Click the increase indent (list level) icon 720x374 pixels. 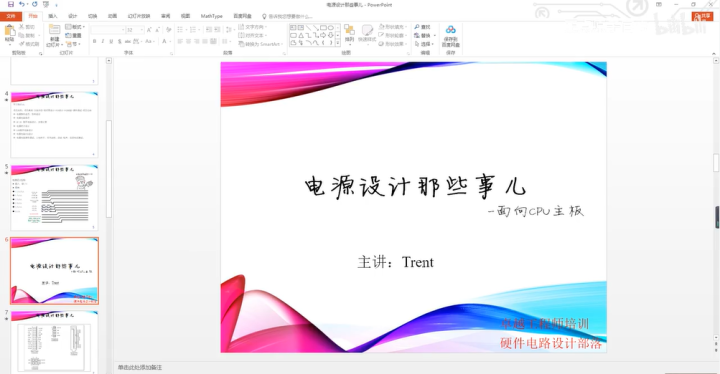click(x=217, y=29)
